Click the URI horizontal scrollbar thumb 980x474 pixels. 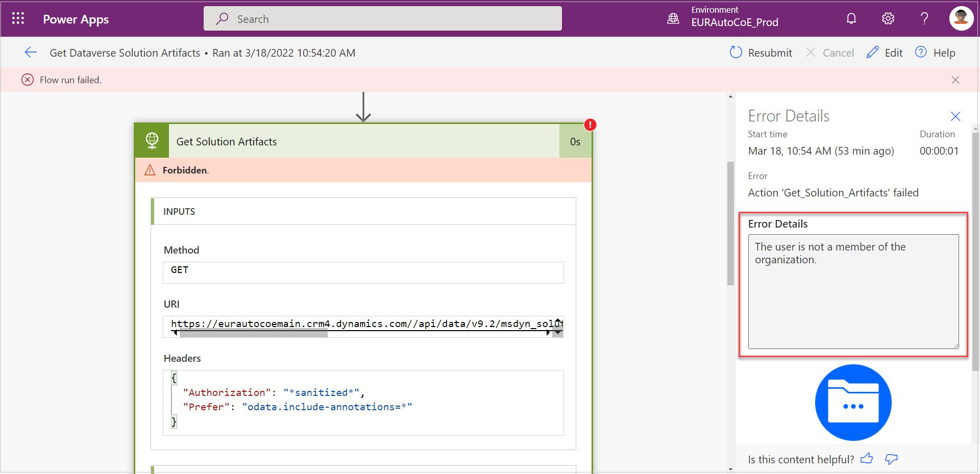[x=253, y=333]
